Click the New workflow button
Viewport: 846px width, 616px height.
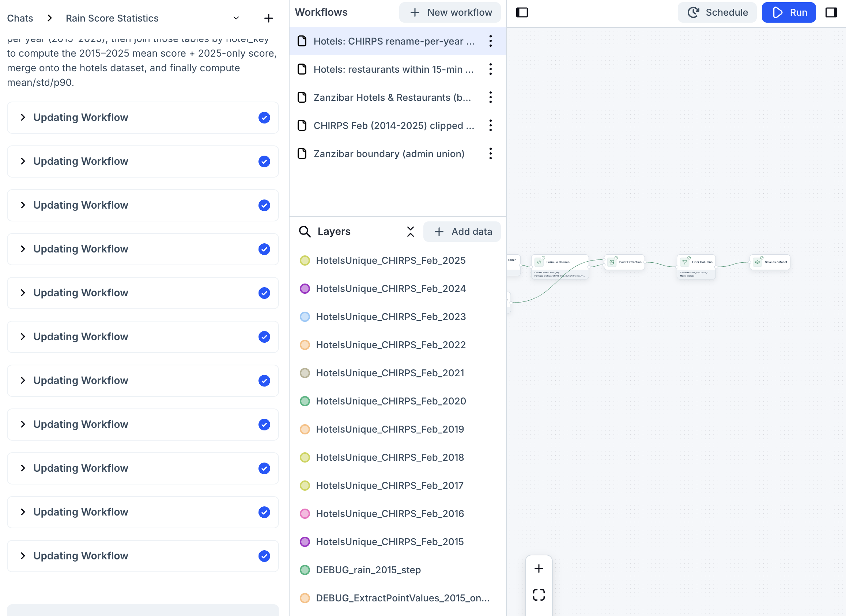pos(450,12)
